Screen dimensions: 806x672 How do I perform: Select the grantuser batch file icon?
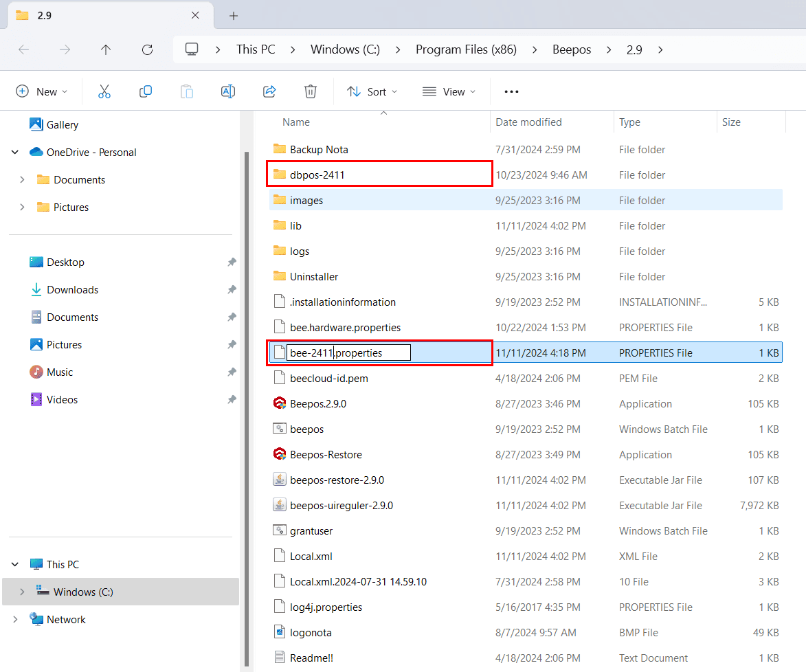(280, 530)
